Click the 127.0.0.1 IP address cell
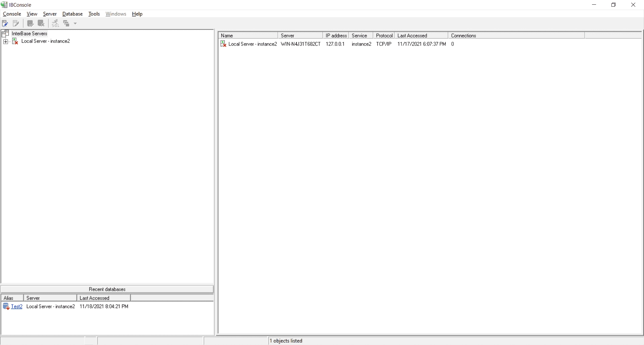Screen dimensions: 644x345 [x=335, y=44]
